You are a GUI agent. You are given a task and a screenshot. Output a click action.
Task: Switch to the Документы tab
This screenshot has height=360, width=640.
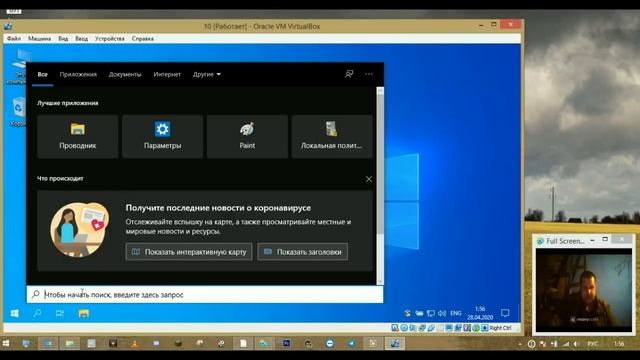(125, 74)
